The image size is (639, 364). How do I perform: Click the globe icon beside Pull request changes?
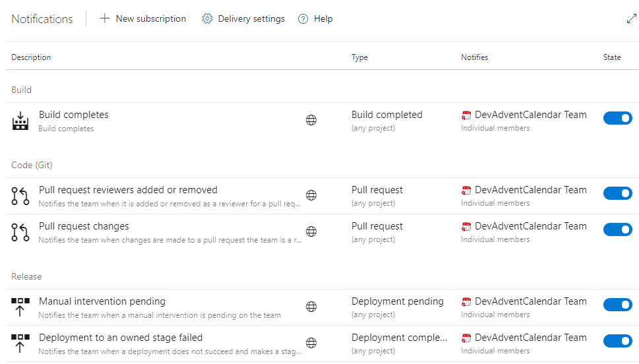(x=311, y=231)
